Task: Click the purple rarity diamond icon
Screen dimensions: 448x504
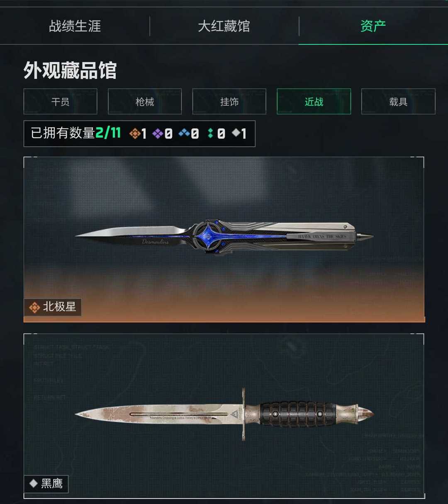Action: [158, 133]
